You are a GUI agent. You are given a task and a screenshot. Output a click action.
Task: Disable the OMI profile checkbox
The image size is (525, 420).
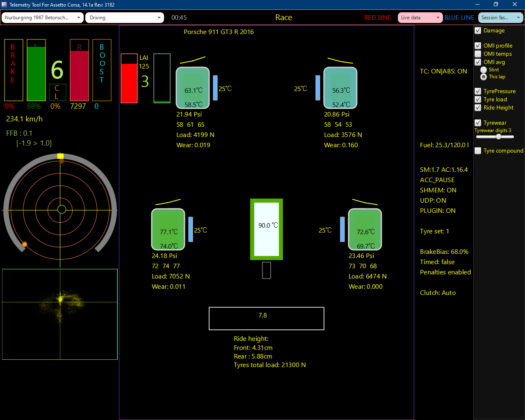478,46
